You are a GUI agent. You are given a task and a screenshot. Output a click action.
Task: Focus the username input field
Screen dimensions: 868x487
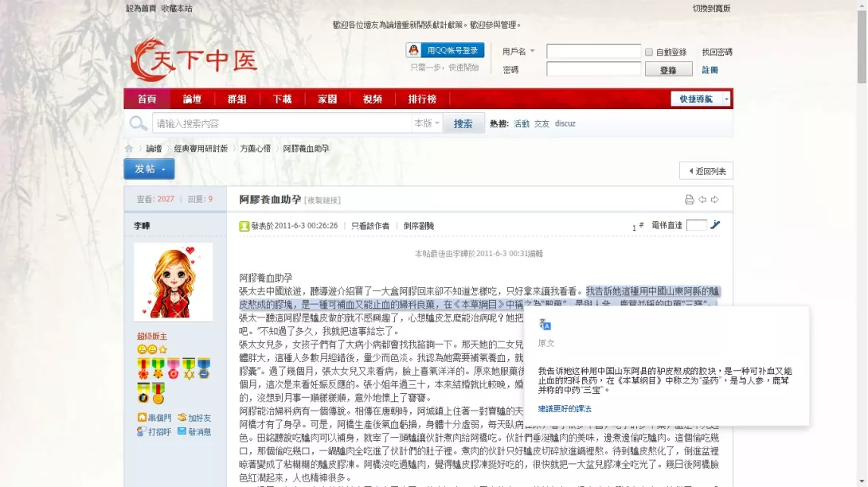(x=593, y=52)
